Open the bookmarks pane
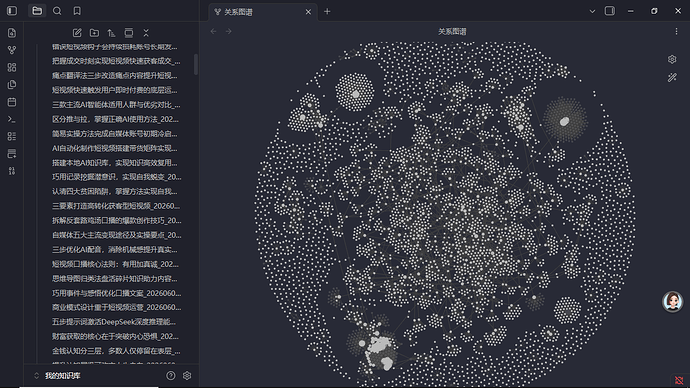 (x=77, y=11)
